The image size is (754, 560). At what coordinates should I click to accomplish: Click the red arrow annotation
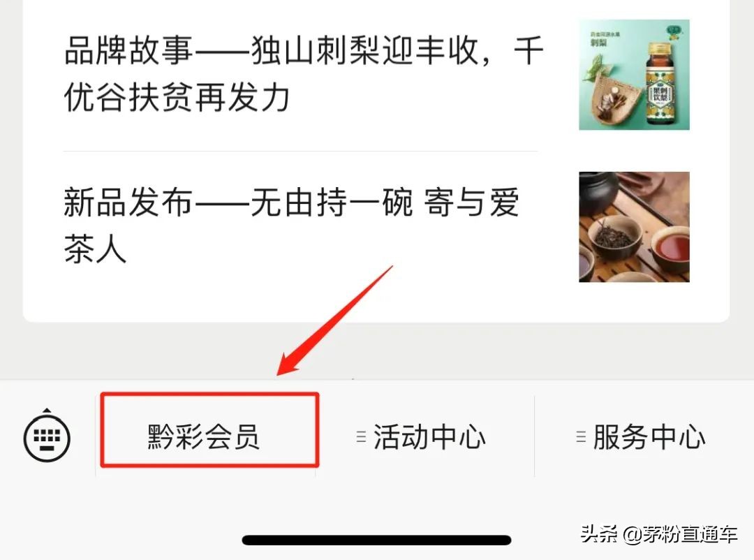335,320
